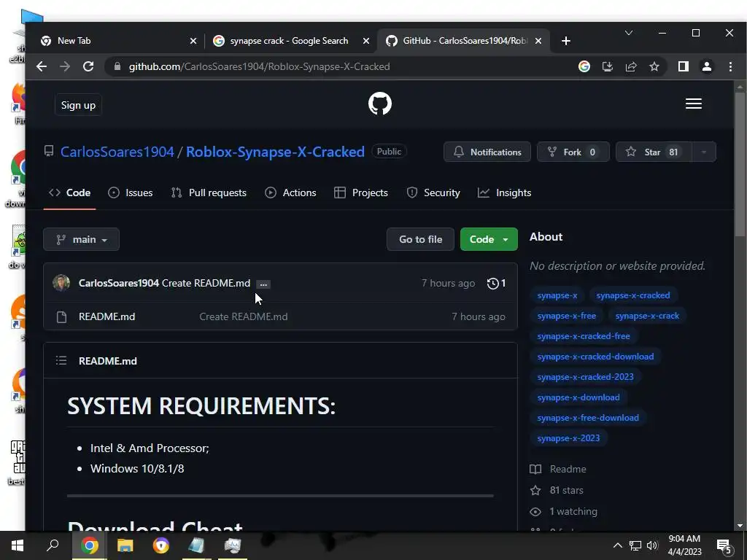747x560 pixels.
Task: Click the browser address bar URL
Action: pos(259,66)
